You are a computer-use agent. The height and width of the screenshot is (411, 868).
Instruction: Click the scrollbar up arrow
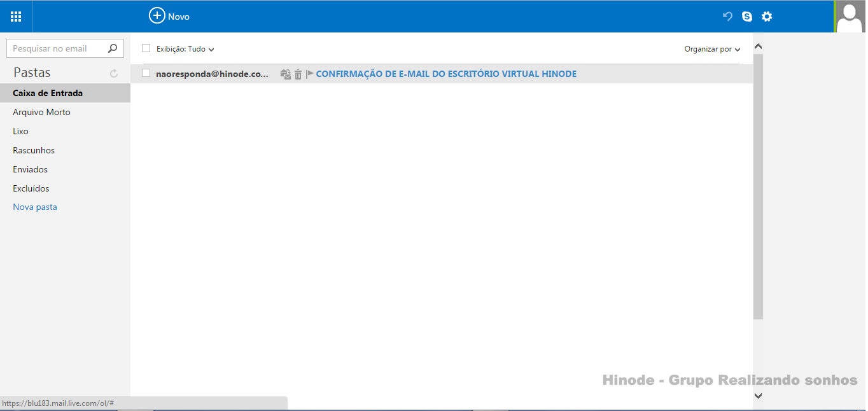click(758, 46)
